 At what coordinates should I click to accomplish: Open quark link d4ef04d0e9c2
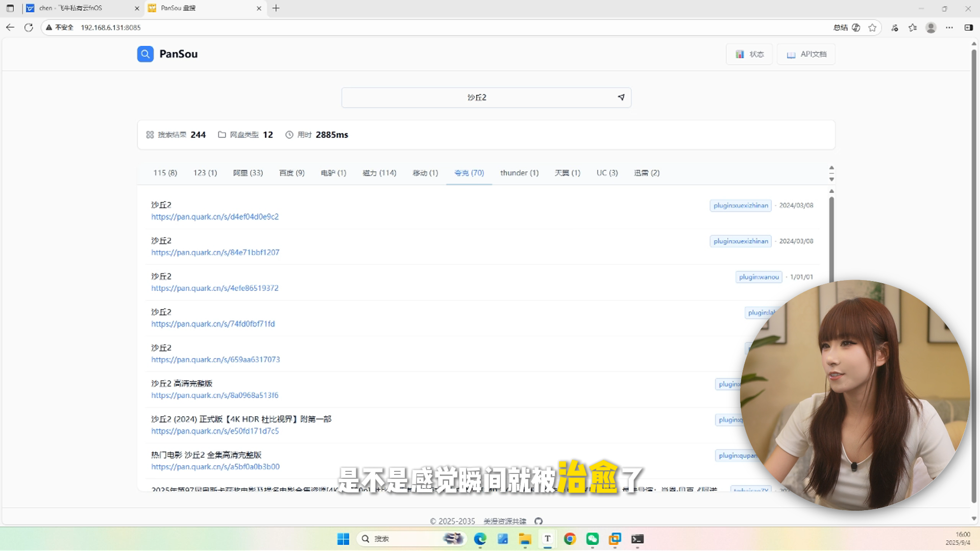(x=215, y=217)
